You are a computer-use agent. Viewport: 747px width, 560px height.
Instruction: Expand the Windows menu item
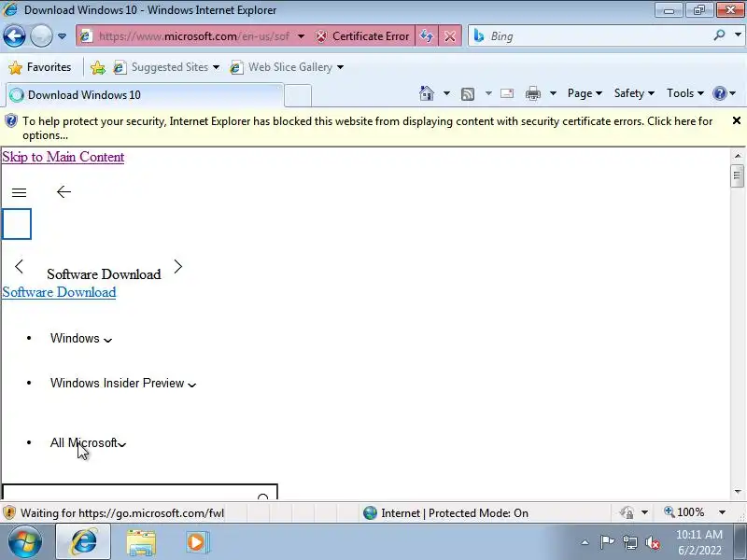click(81, 339)
